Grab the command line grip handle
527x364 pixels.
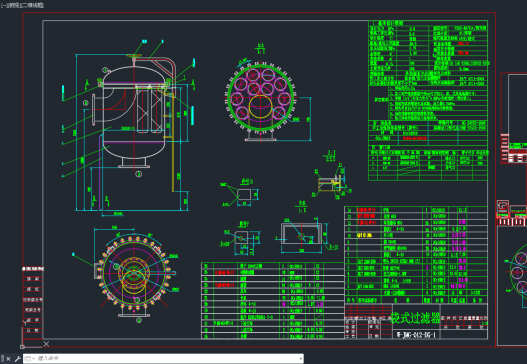[2, 359]
